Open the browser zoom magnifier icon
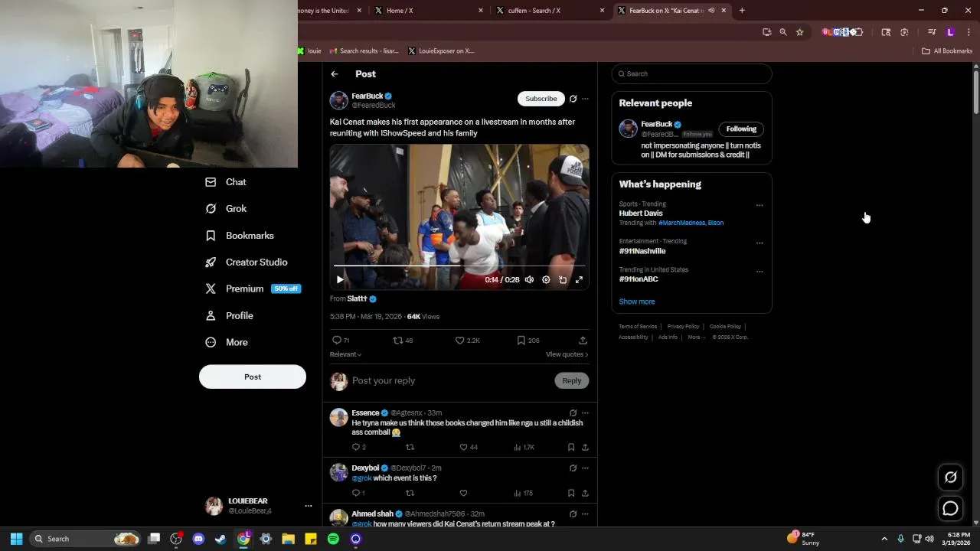 tap(782, 32)
